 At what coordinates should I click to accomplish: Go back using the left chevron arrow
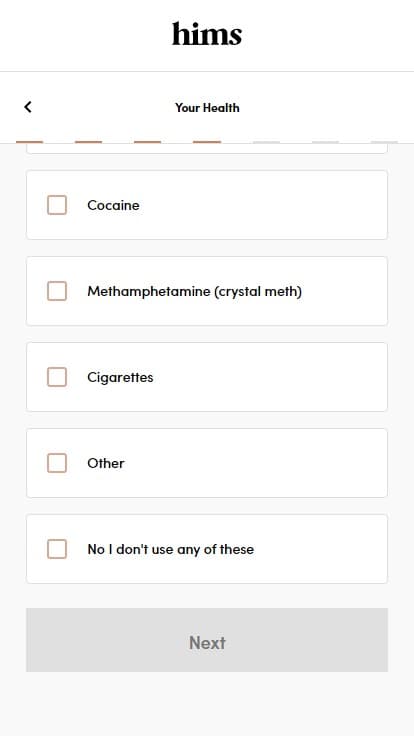pos(28,107)
